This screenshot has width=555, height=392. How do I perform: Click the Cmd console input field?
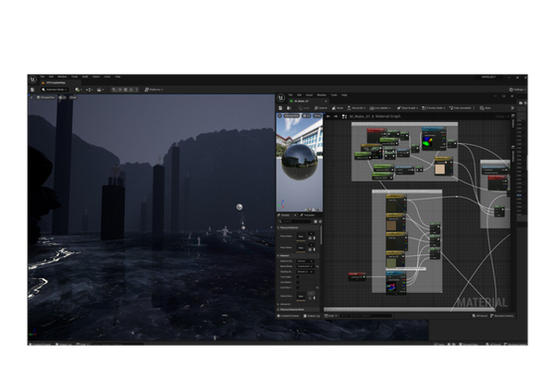(365, 315)
